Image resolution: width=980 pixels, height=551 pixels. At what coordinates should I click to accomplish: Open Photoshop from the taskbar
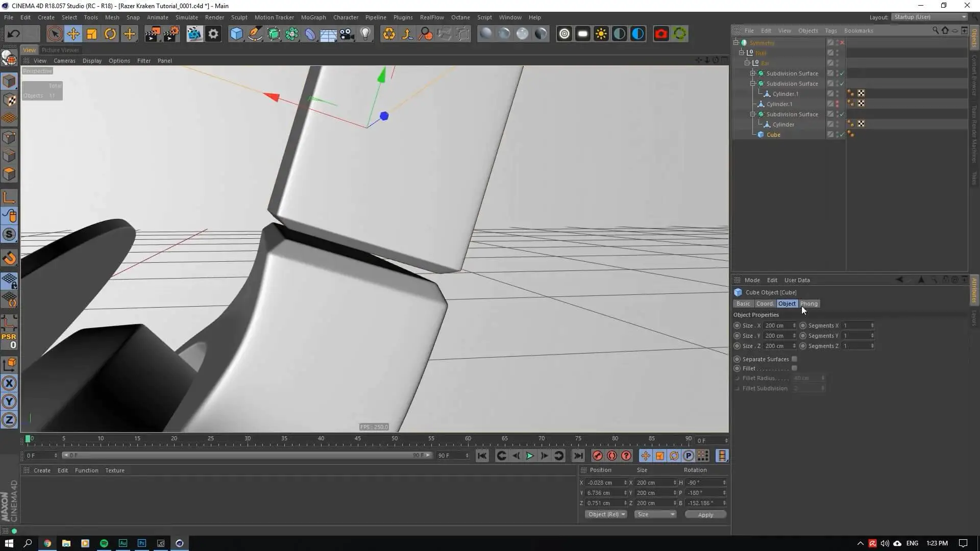coord(142,543)
